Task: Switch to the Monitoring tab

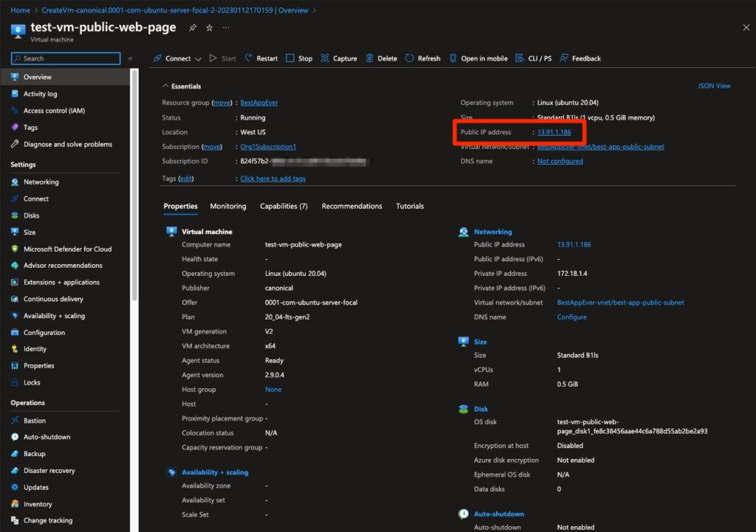Action: click(x=228, y=207)
